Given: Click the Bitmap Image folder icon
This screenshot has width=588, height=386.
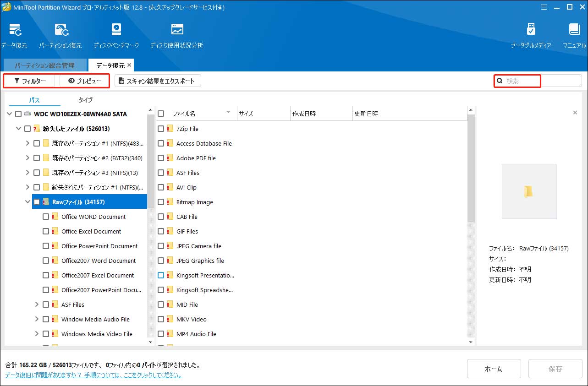Looking at the screenshot, I should 170,202.
